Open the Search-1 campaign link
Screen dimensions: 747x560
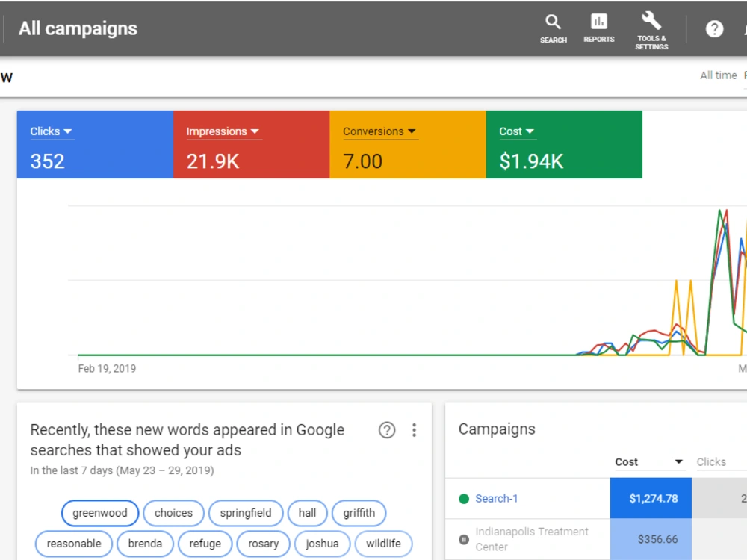coord(497,499)
